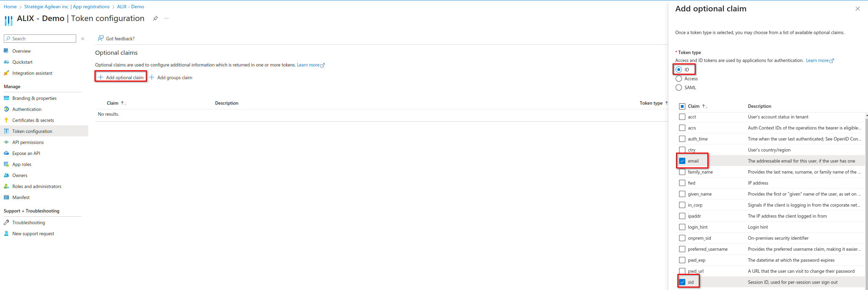This screenshot has width=868, height=290.
Task: Uncheck the email claim checkbox
Action: tap(682, 161)
